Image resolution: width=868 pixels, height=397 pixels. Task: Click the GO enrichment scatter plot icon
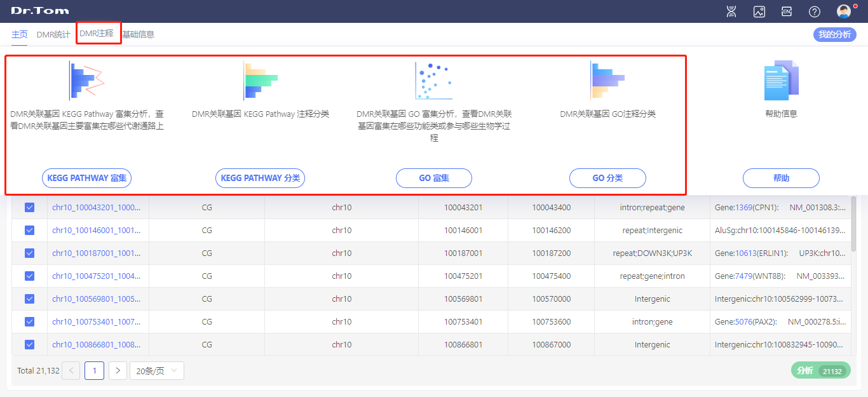click(x=433, y=81)
